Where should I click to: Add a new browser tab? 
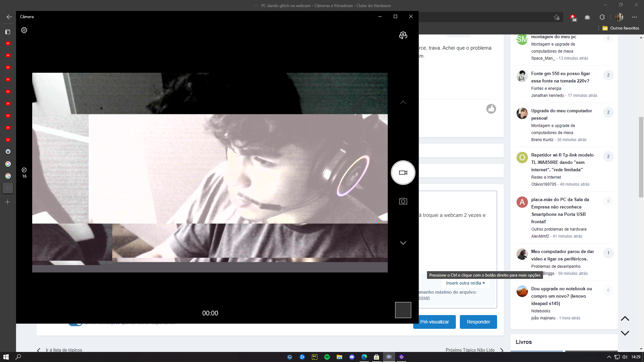(x=8, y=202)
